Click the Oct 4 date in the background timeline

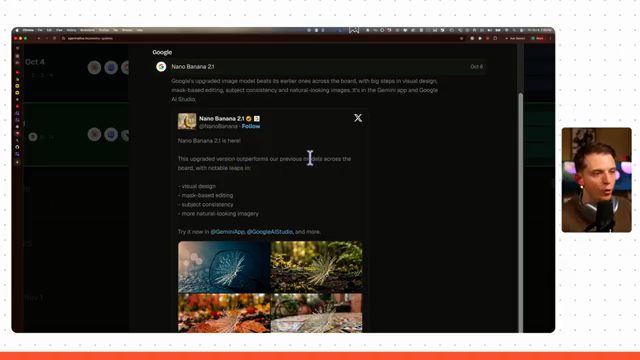pyautogui.click(x=35, y=62)
